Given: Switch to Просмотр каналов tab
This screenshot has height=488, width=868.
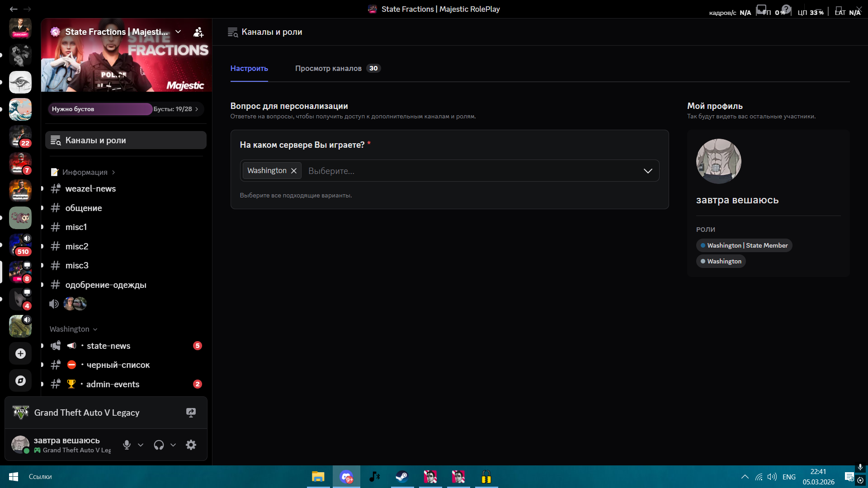Looking at the screenshot, I should pyautogui.click(x=329, y=68).
